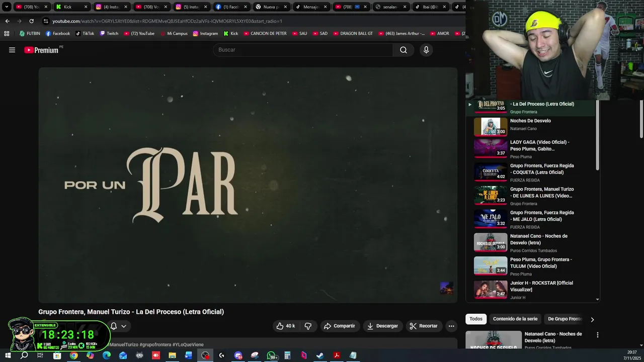Click the URL address bar
Image resolution: width=644 pixels, height=362 pixels.
tap(252, 21)
